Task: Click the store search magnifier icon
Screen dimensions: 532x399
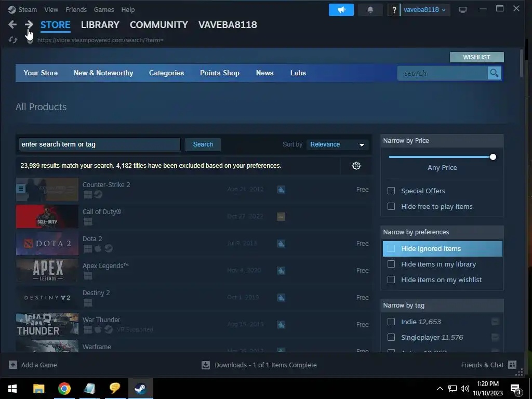Action: (x=494, y=73)
